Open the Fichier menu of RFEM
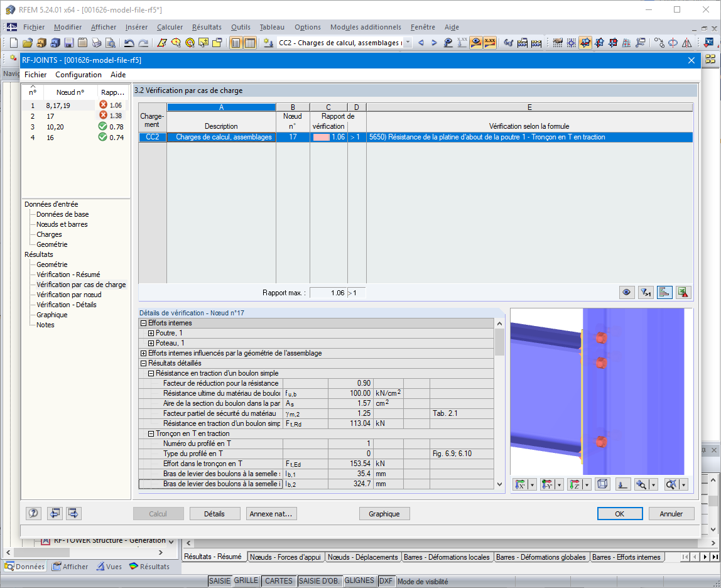The width and height of the screenshot is (721, 588). tap(34, 27)
